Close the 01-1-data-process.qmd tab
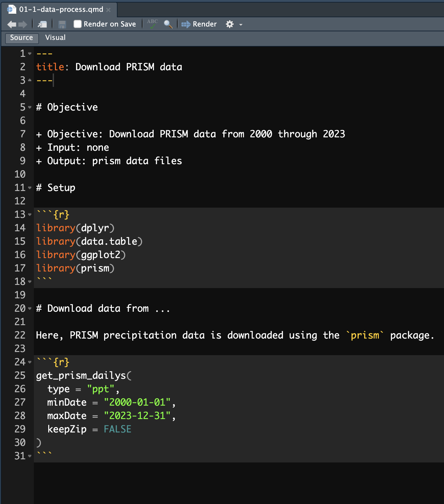Viewport: 444px width, 504px height. tap(109, 10)
